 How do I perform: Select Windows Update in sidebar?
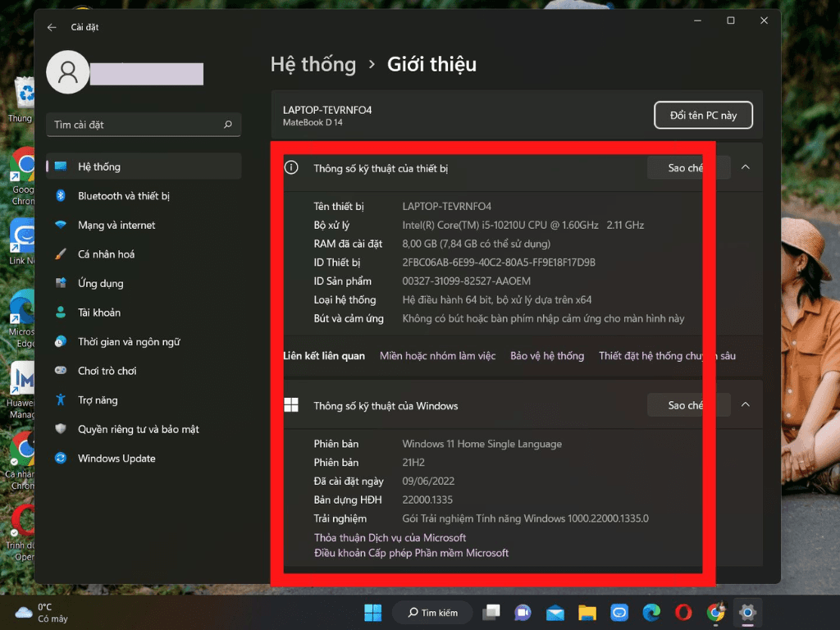coord(116,459)
